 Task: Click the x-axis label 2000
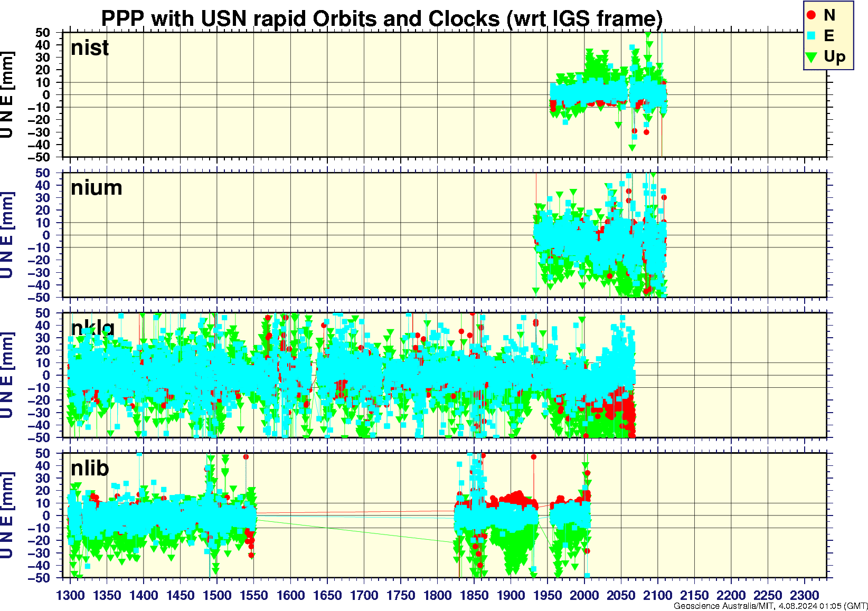pyautogui.click(x=584, y=595)
